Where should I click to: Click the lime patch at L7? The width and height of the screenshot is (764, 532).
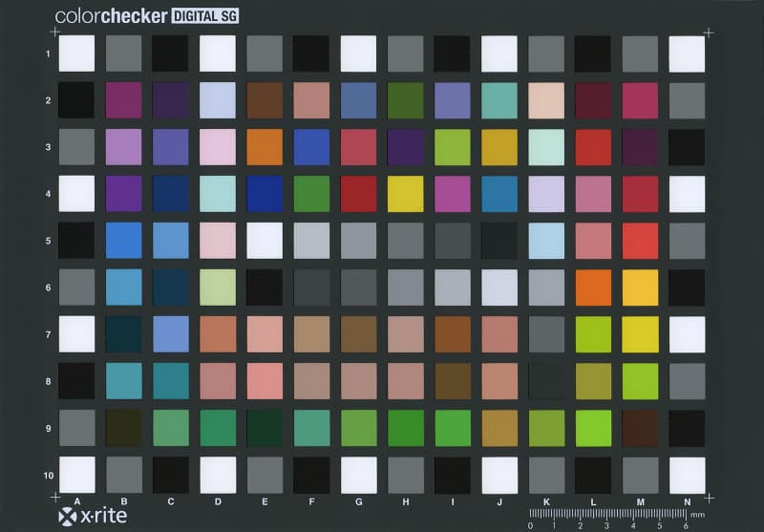(593, 334)
